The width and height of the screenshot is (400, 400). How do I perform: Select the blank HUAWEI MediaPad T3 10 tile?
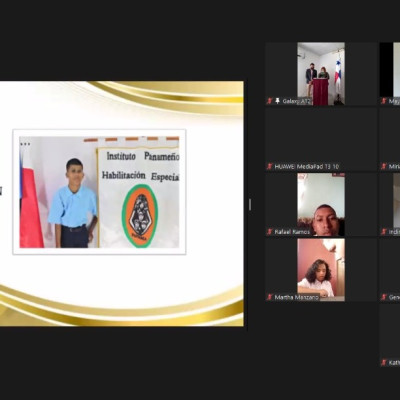(x=321, y=139)
